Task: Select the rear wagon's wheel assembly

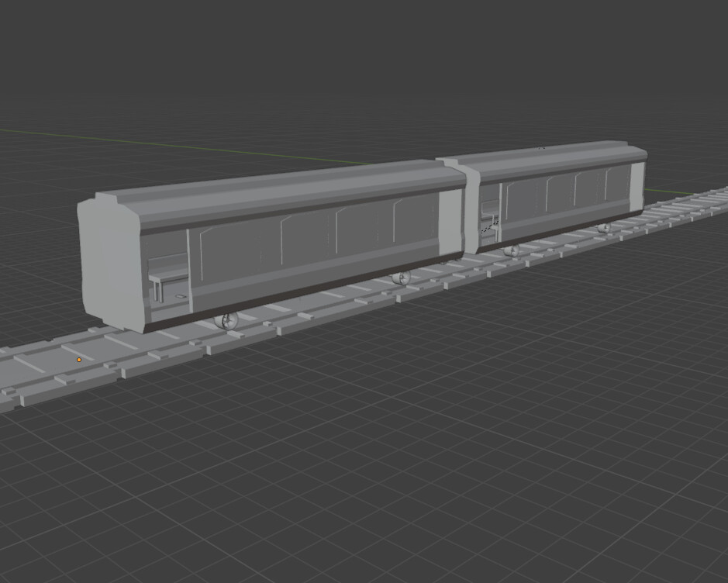Action: pos(513,252)
